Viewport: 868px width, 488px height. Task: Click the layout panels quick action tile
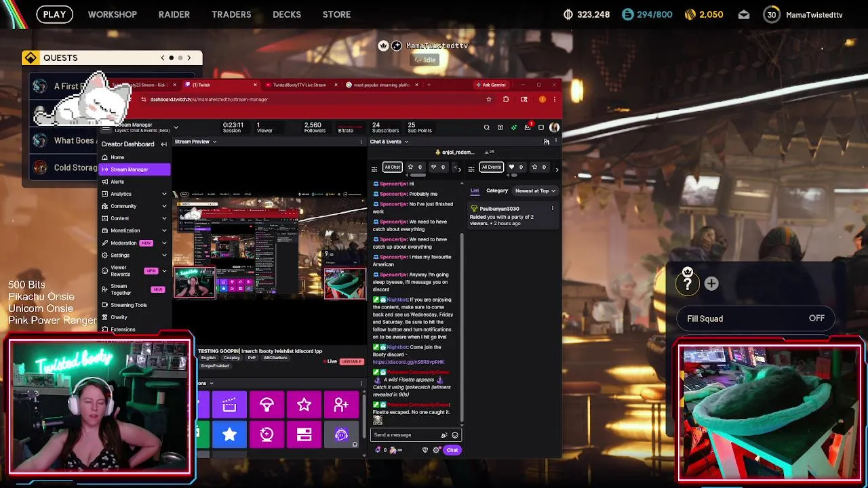pos(304,434)
